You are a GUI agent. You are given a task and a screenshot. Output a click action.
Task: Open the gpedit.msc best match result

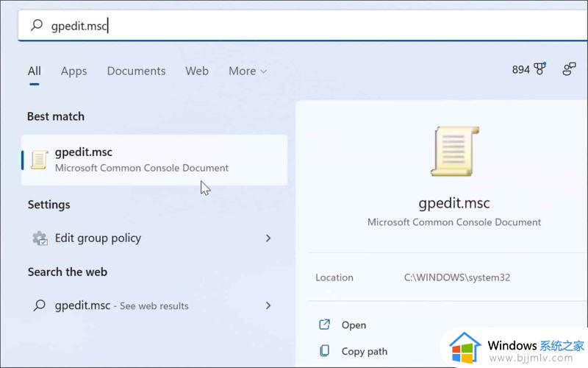click(154, 160)
